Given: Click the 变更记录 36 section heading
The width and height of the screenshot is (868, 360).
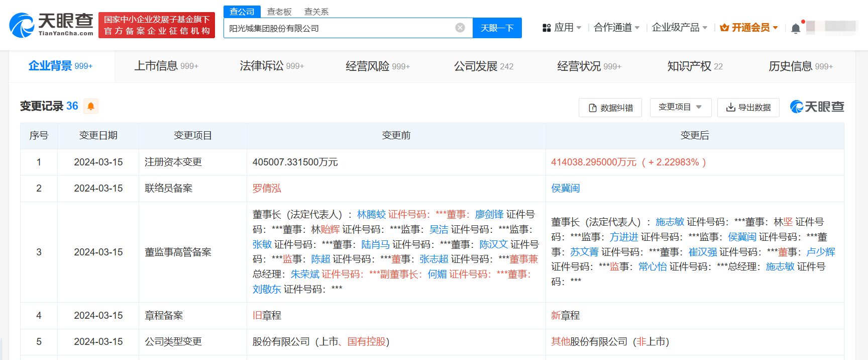Looking at the screenshot, I should (49, 106).
